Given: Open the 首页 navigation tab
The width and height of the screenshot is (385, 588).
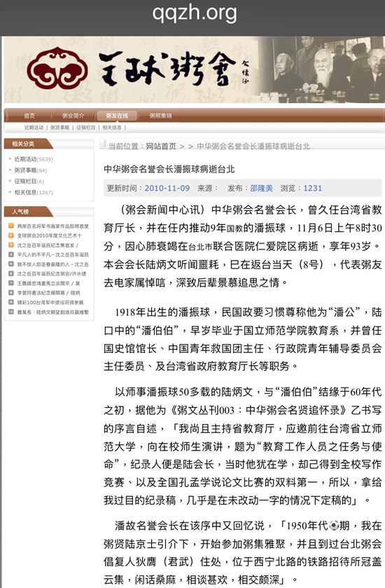Looking at the screenshot, I should (x=29, y=116).
